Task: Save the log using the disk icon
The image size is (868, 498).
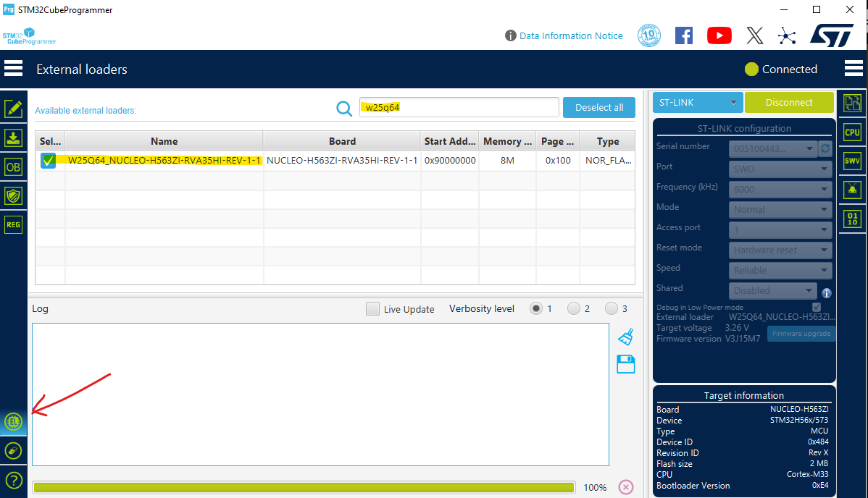Action: 625,364
